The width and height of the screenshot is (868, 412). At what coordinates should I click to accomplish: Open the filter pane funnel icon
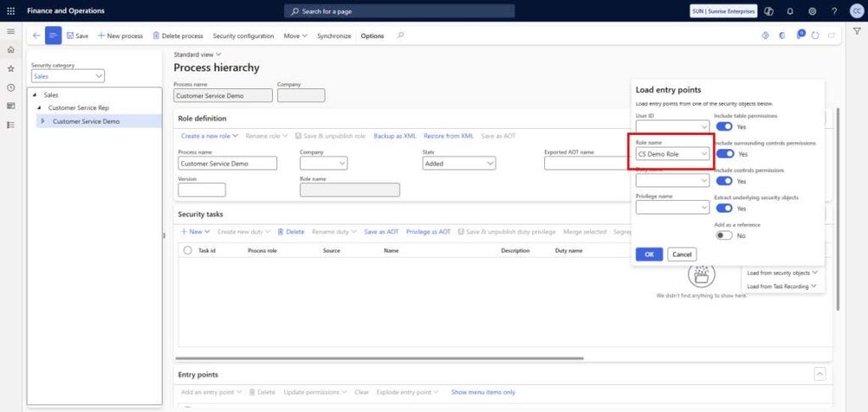pos(857,31)
